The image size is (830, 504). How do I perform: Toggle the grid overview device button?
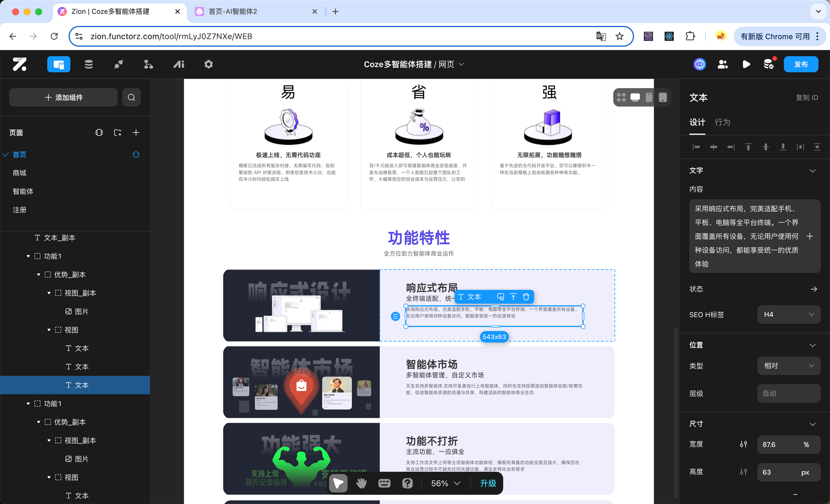point(621,97)
